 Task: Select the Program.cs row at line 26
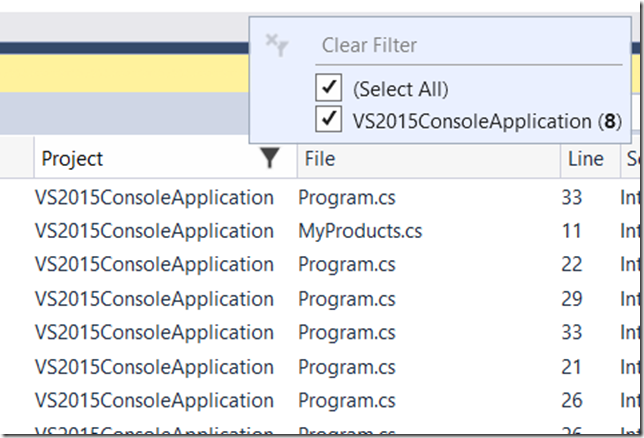click(347, 401)
